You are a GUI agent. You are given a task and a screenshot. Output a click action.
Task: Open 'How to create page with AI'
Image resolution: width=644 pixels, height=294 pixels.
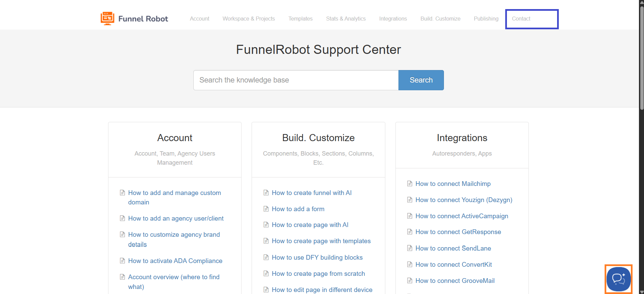(x=310, y=225)
